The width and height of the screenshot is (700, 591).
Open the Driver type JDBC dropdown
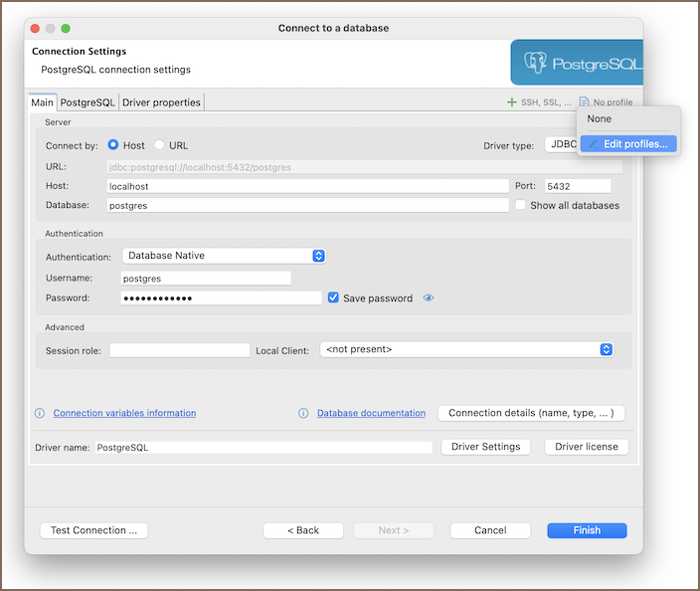pyautogui.click(x=559, y=145)
